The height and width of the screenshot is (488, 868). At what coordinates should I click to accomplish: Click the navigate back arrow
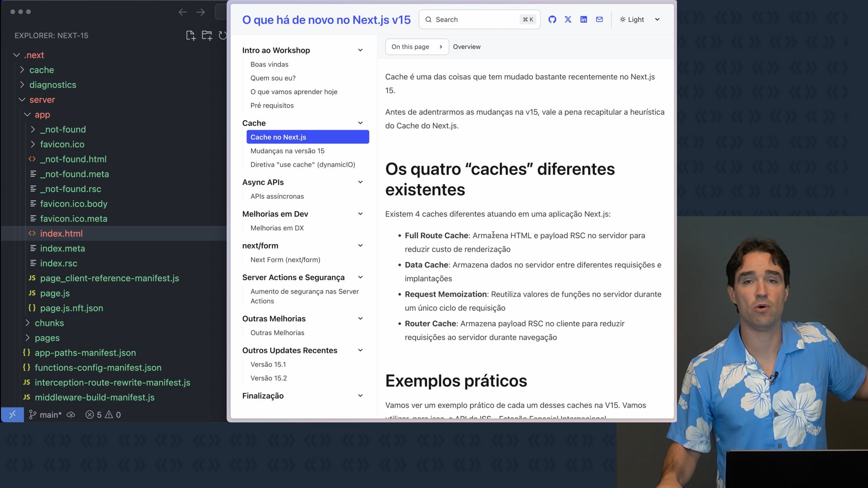pos(183,12)
